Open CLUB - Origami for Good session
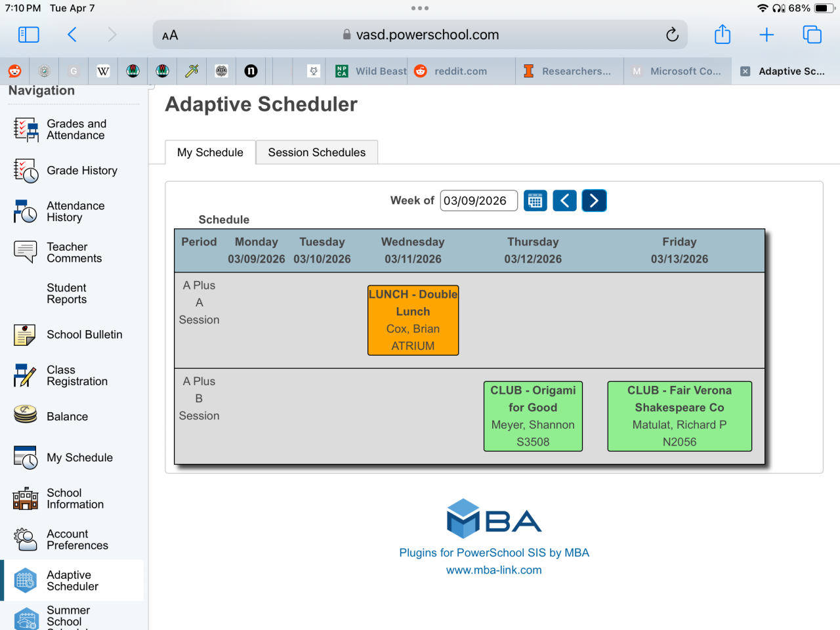840x630 pixels. point(533,416)
